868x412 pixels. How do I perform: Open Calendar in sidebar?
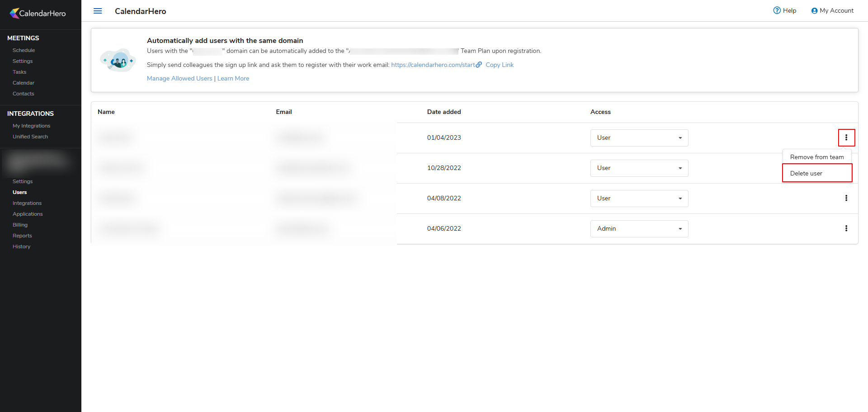pos(24,83)
